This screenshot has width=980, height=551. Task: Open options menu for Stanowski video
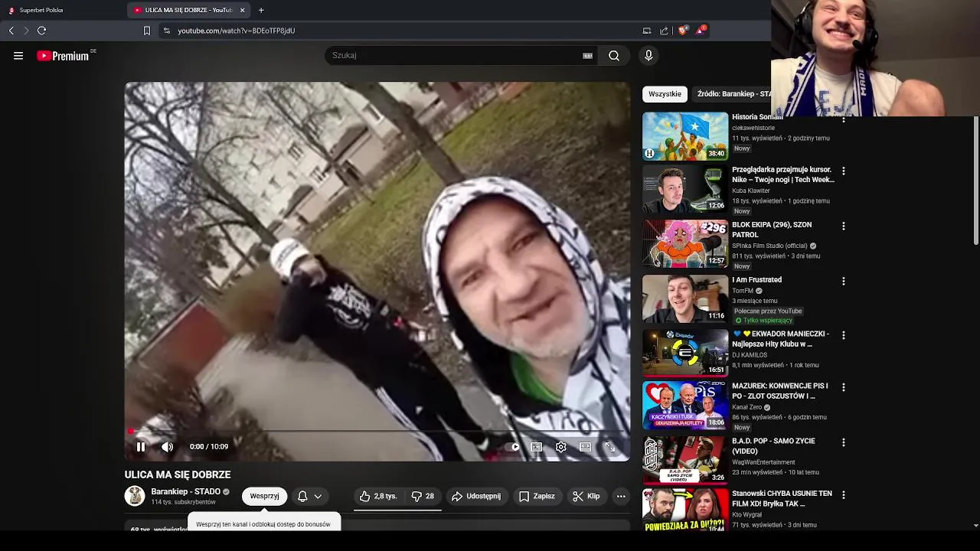pos(844,495)
